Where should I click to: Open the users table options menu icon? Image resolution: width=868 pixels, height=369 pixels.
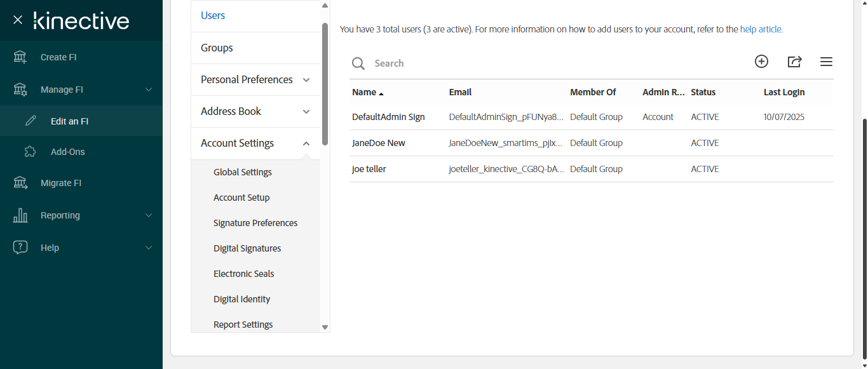click(x=826, y=62)
